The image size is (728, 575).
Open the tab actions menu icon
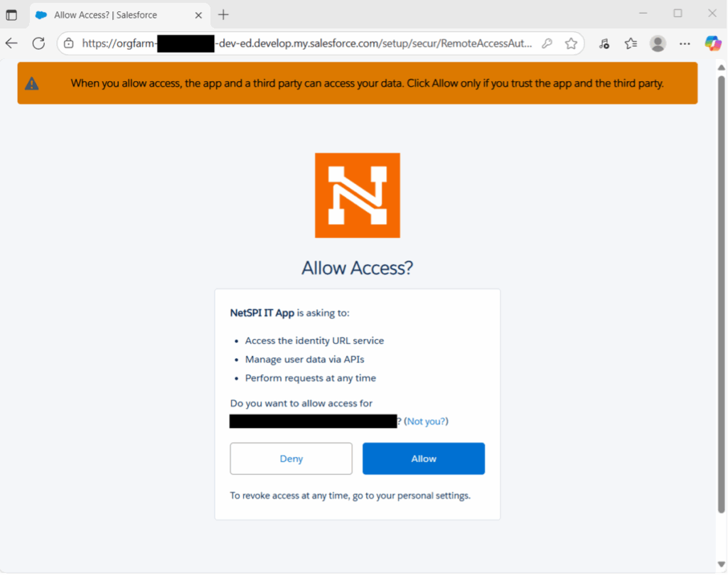11,14
